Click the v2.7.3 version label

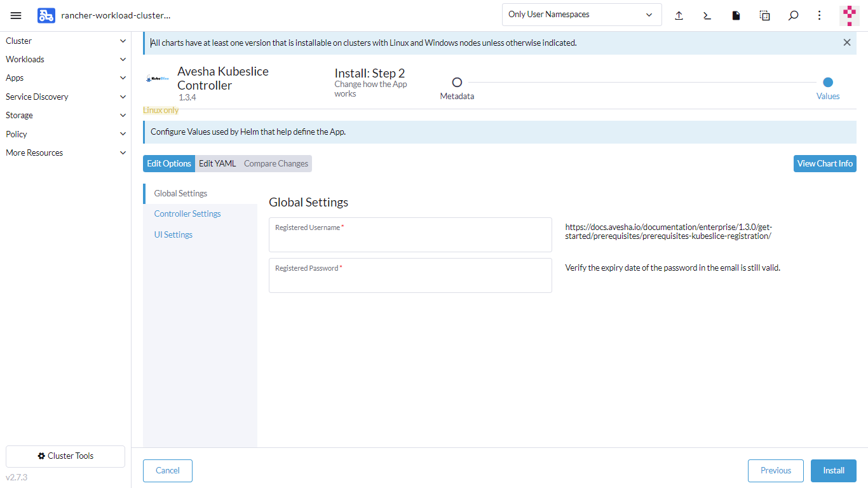point(17,477)
